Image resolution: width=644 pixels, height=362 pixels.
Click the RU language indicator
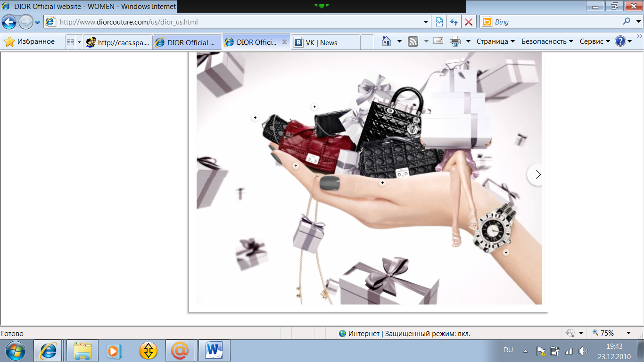tap(508, 350)
